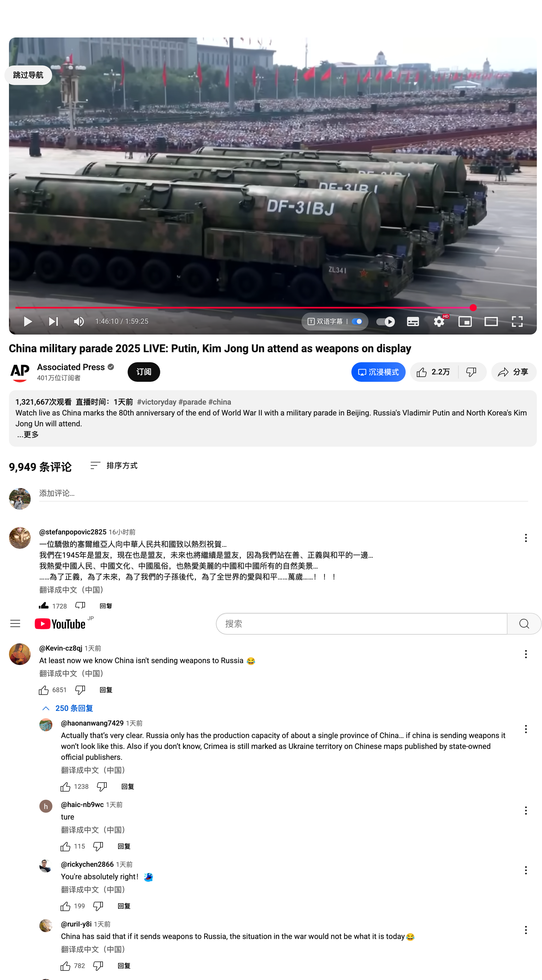Collapse the 250 replies (250 条回复) thread
The width and height of the screenshot is (542, 980).
point(67,708)
